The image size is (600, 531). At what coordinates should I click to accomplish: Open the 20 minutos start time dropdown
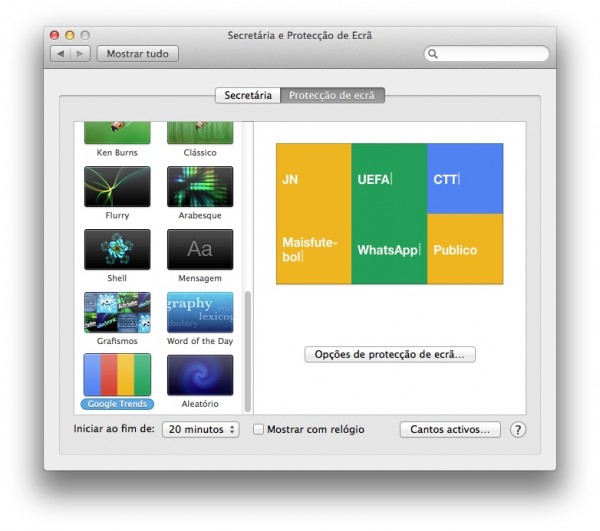click(201, 429)
